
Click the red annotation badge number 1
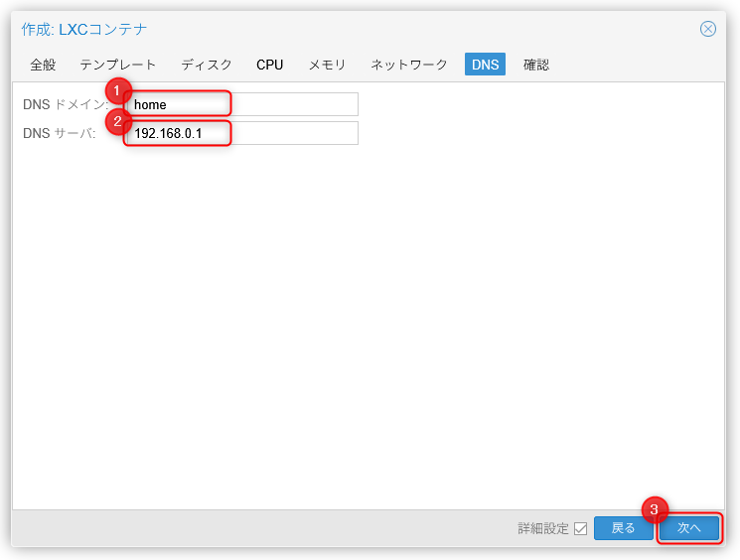click(x=118, y=91)
